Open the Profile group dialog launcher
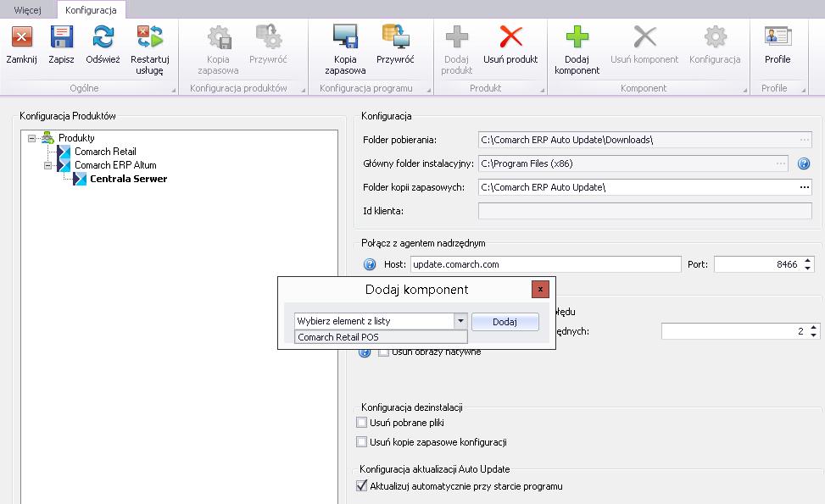The image size is (825, 504). [804, 91]
